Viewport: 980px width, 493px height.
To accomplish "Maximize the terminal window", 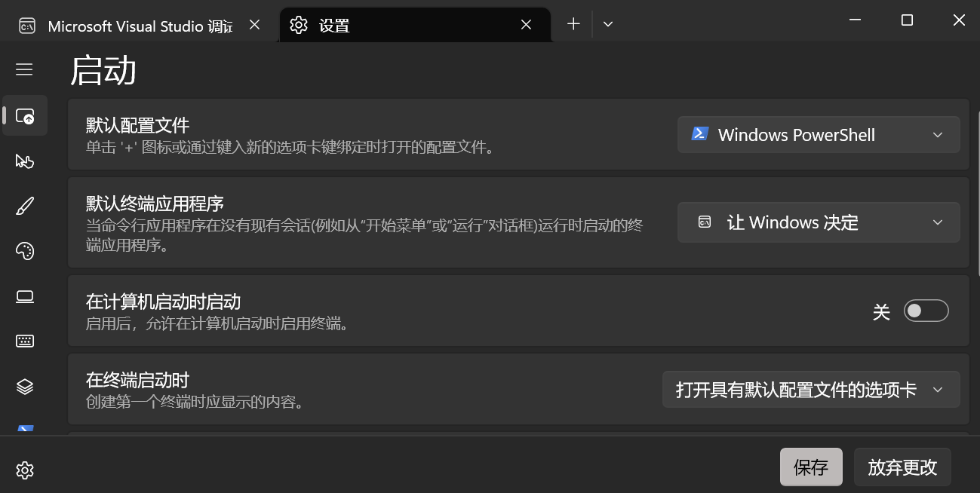I will tap(907, 20).
